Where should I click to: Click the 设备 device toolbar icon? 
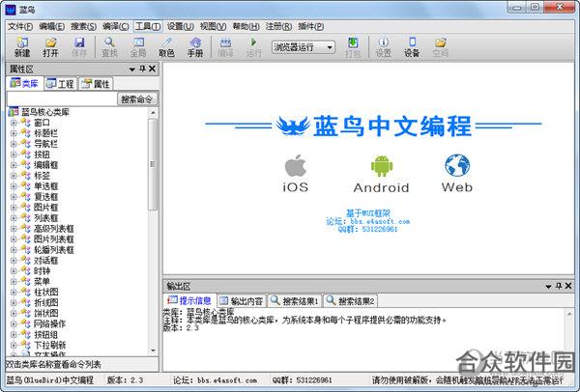[412, 46]
